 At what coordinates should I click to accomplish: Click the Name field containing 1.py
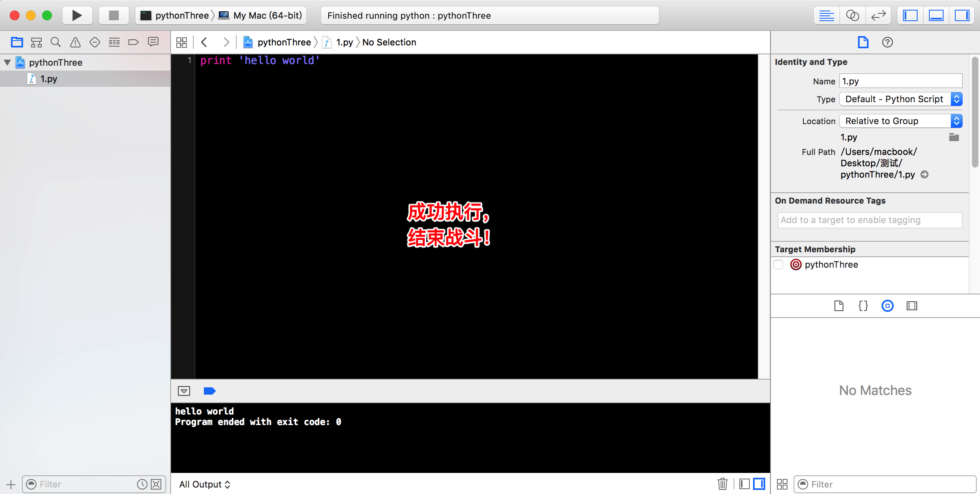pos(901,81)
